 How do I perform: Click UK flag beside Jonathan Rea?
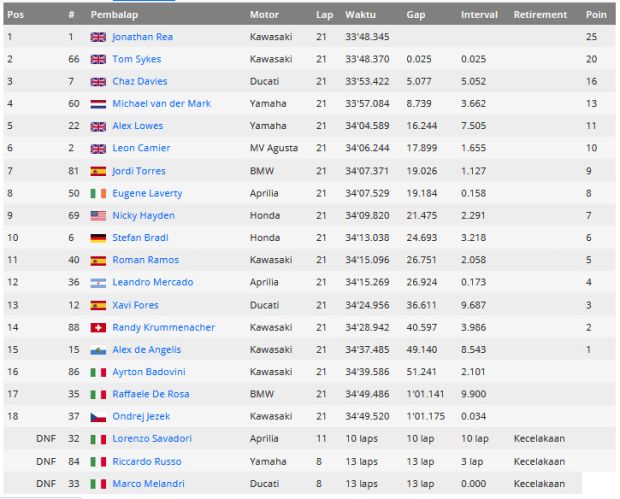[x=98, y=37]
